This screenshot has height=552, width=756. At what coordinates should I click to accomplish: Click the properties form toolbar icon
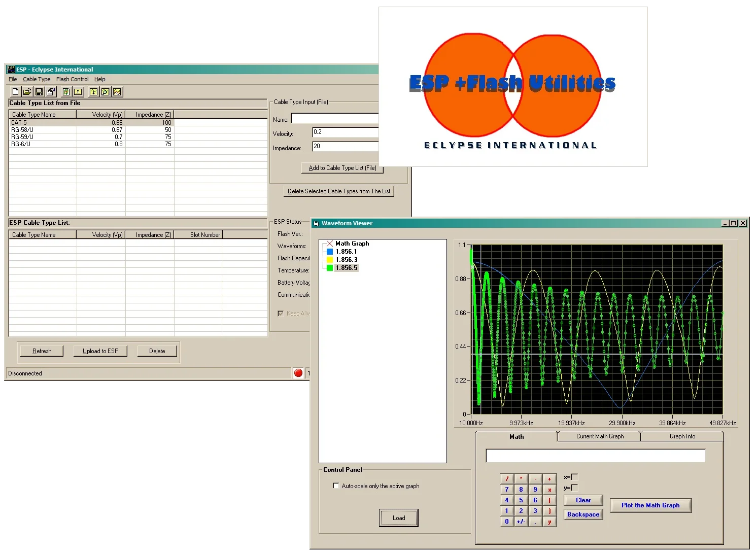[51, 92]
